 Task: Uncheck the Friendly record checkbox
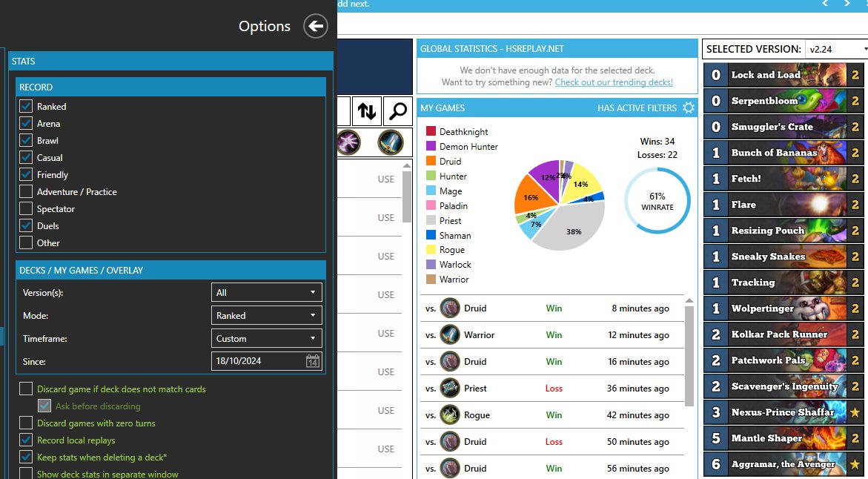(26, 174)
